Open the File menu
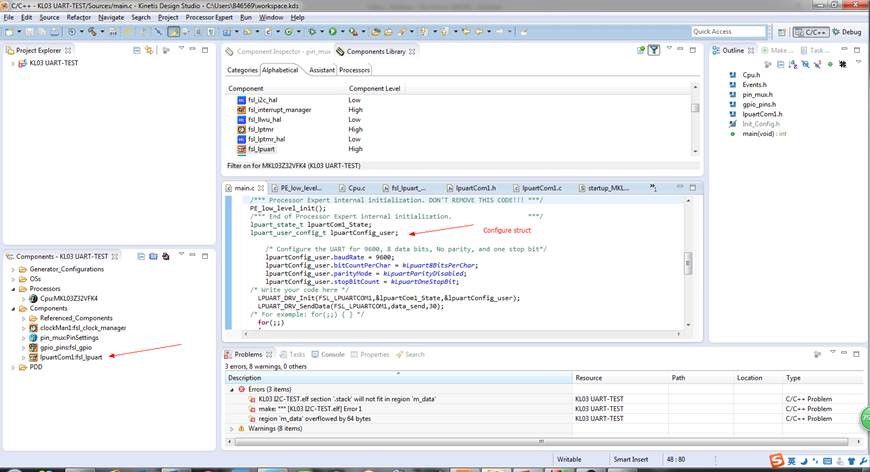 [x=8, y=18]
